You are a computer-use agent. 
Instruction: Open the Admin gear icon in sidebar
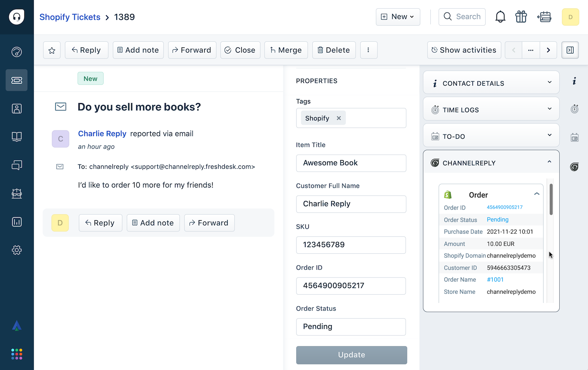point(17,250)
